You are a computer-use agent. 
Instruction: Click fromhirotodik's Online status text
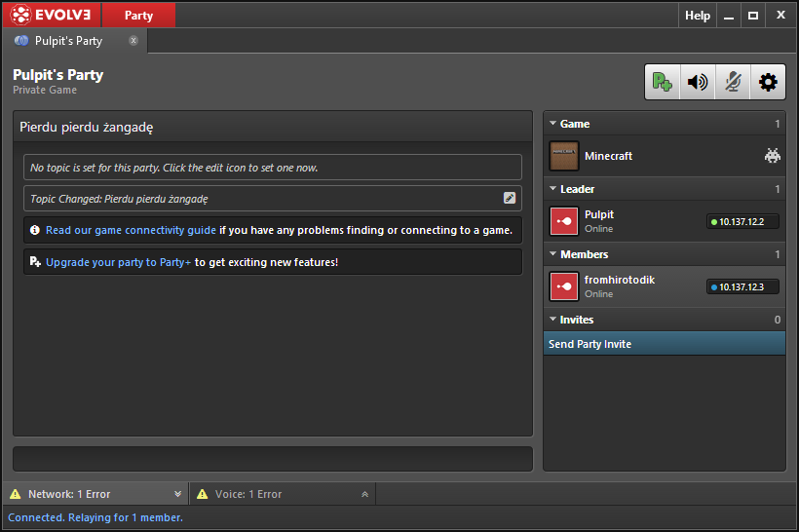point(598,294)
